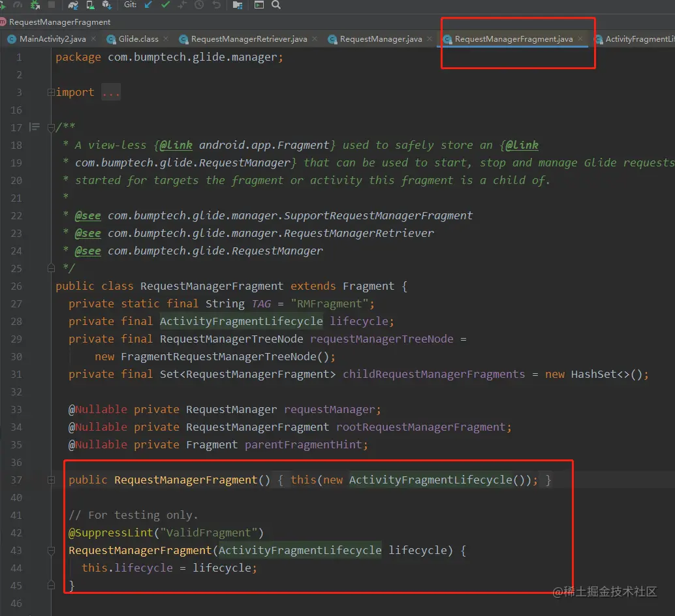Open Project Structure folder icon
The image size is (675, 616).
click(238, 5)
